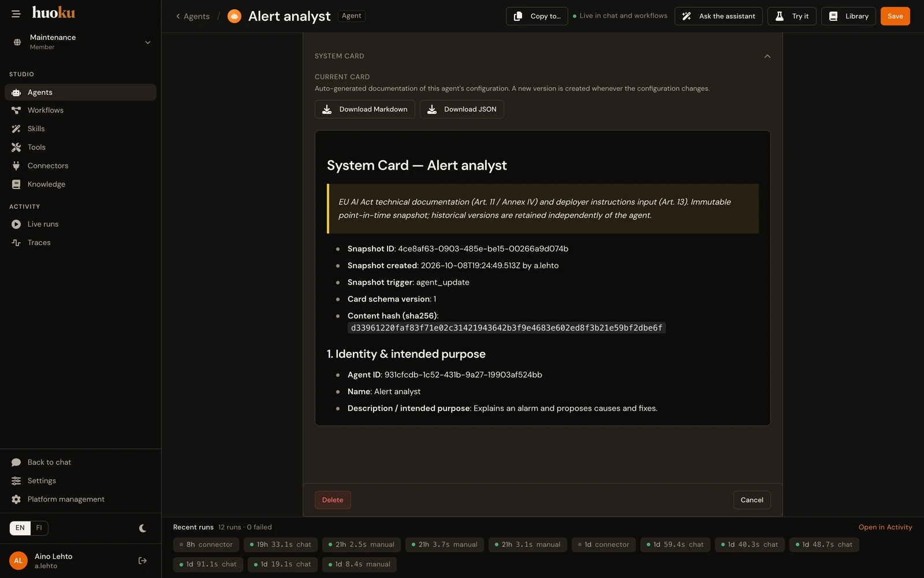The width and height of the screenshot is (924, 578).
Task: Click the Connectors plug icon
Action: tap(16, 166)
